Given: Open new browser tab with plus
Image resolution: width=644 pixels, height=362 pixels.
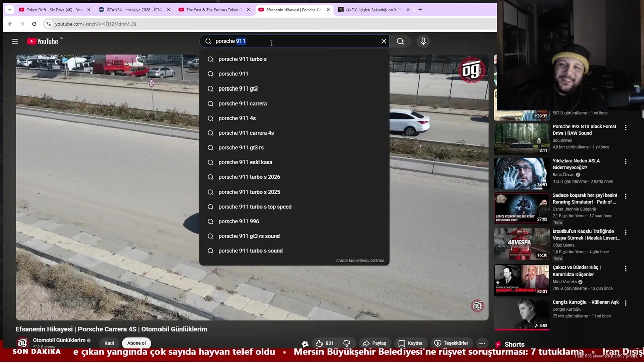Looking at the screenshot, I should (420, 10).
